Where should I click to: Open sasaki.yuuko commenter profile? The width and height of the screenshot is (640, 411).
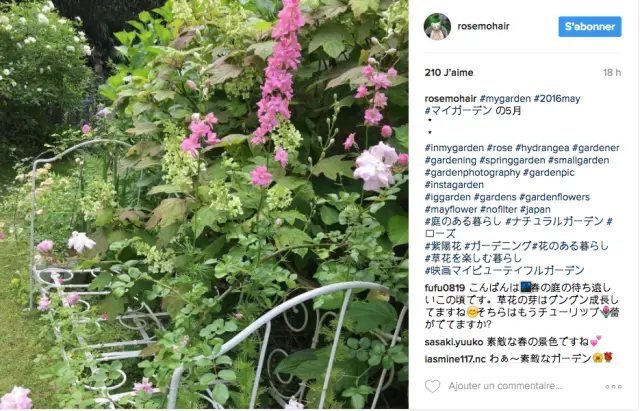click(453, 342)
